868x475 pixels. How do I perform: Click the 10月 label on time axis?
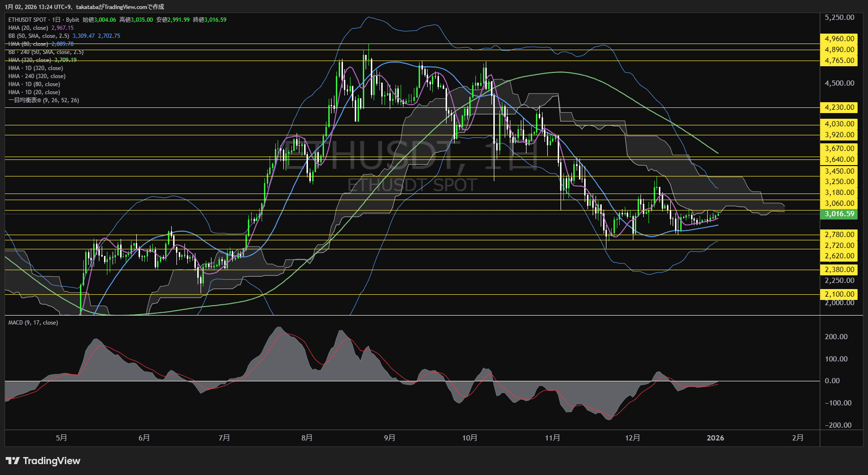470,438
